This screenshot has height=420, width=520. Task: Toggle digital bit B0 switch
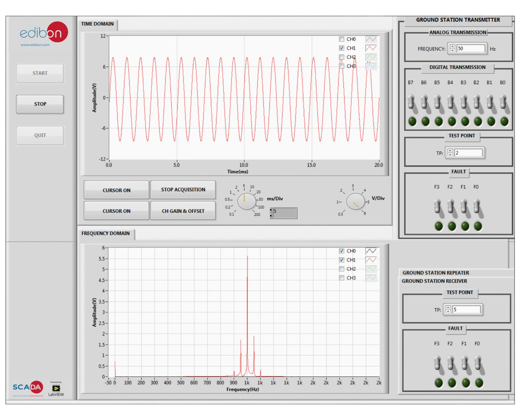503,102
